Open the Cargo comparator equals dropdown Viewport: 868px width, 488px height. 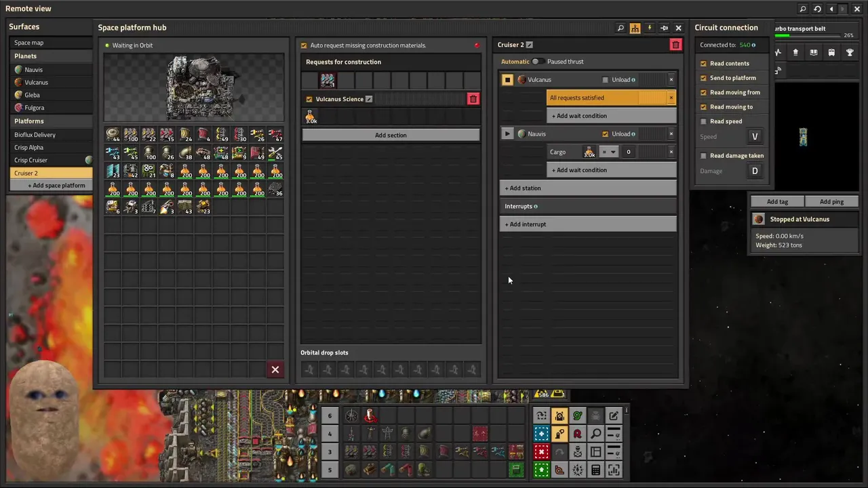(x=609, y=152)
